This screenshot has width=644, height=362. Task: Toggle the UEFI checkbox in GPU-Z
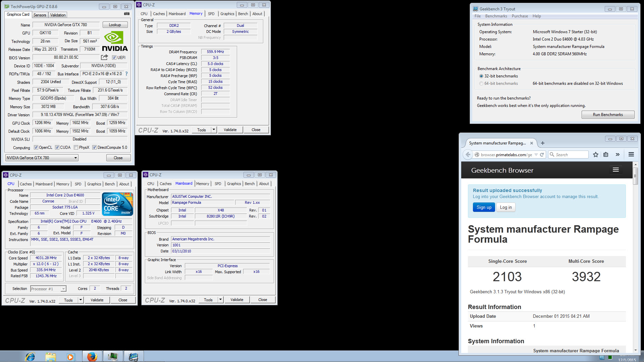point(114,58)
